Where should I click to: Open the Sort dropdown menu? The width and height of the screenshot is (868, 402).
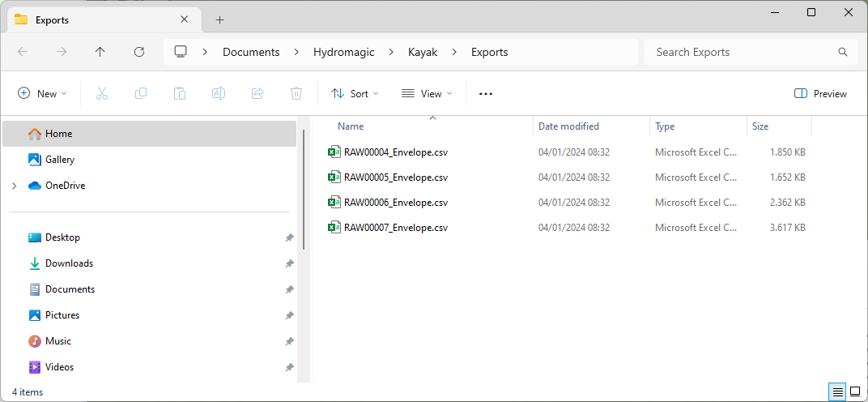(x=355, y=94)
